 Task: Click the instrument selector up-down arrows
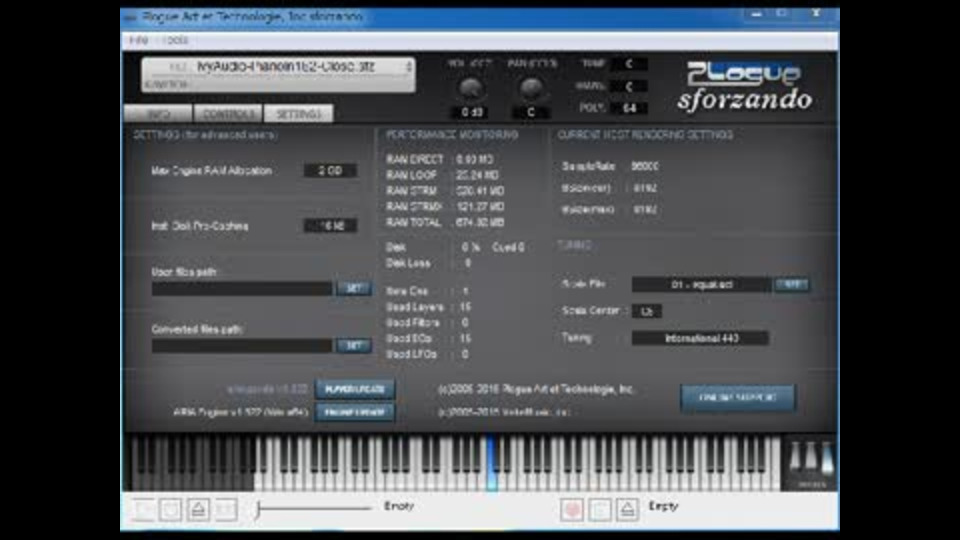click(x=409, y=67)
